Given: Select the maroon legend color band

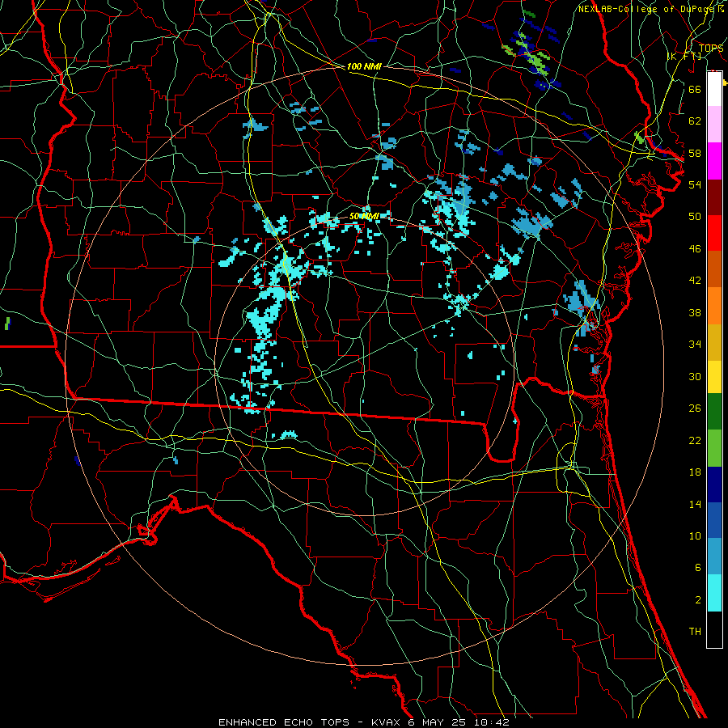Looking at the screenshot, I should 714,197.
